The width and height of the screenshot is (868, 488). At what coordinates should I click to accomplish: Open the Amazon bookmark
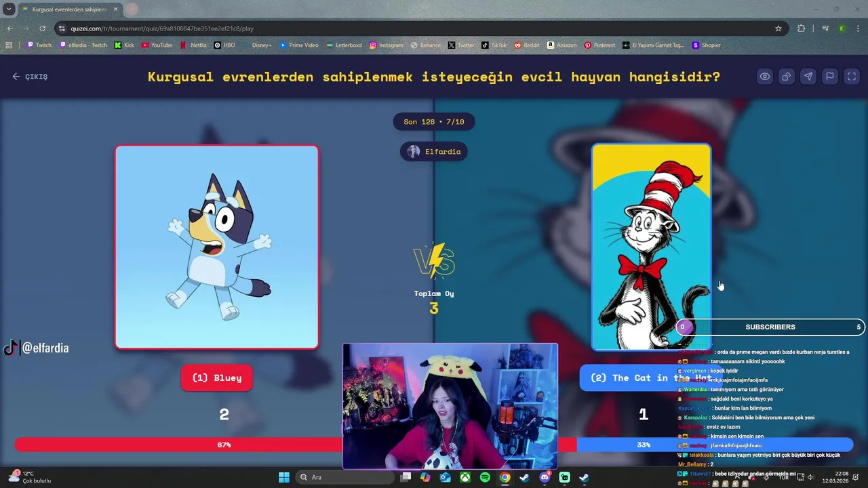(561, 45)
